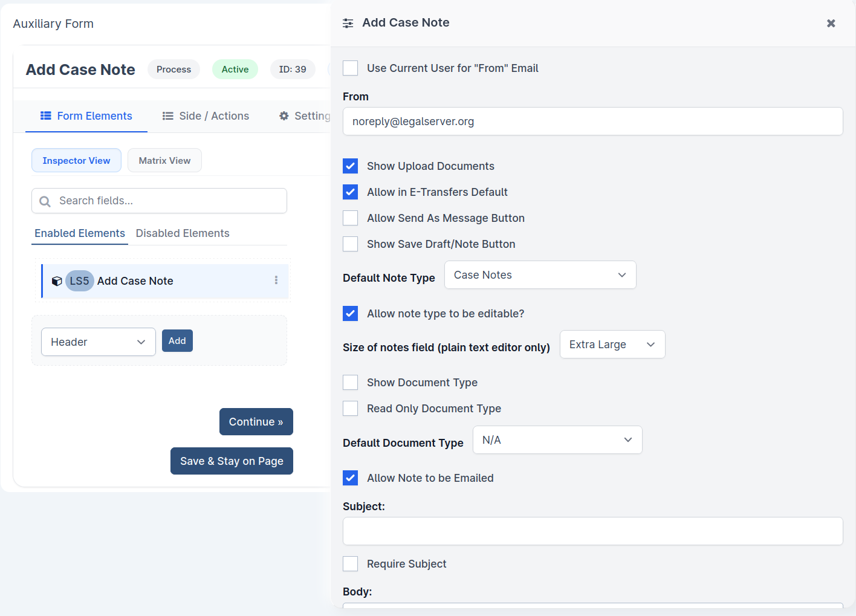Enable Use Current User for From Email

click(x=351, y=68)
